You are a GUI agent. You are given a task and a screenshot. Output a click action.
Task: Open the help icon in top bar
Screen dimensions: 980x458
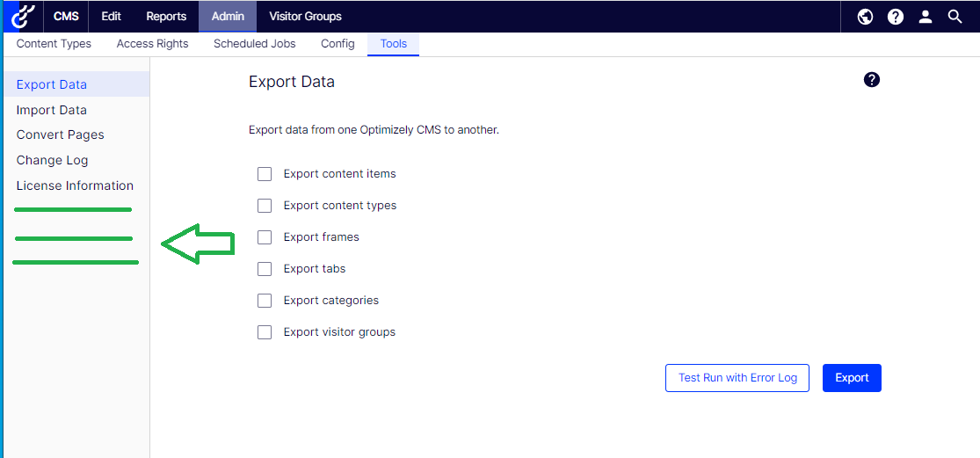(x=895, y=17)
